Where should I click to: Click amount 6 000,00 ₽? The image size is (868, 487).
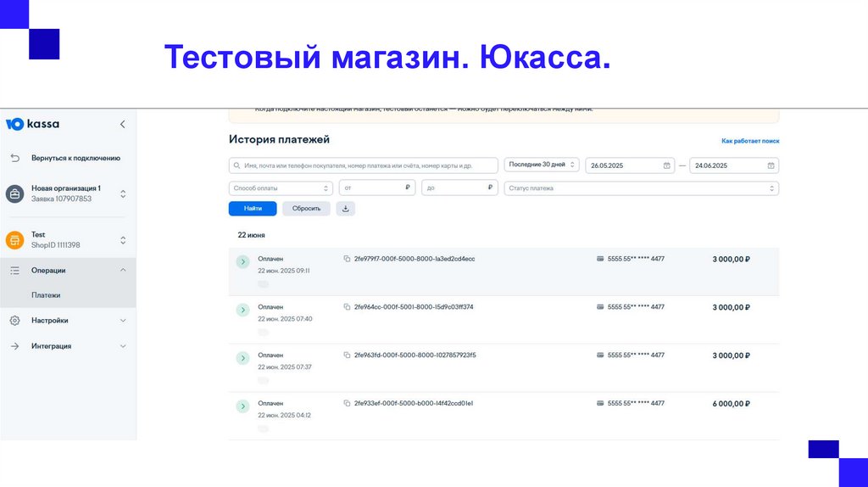tap(731, 404)
